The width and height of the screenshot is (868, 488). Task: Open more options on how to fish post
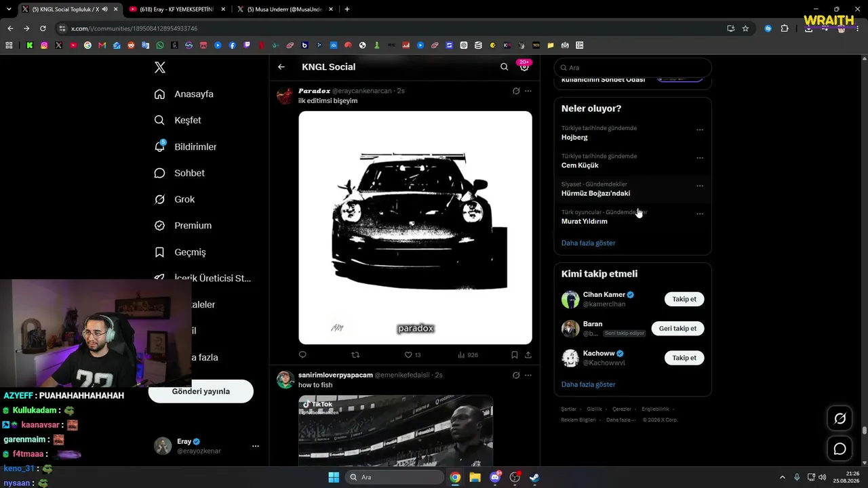(528, 375)
